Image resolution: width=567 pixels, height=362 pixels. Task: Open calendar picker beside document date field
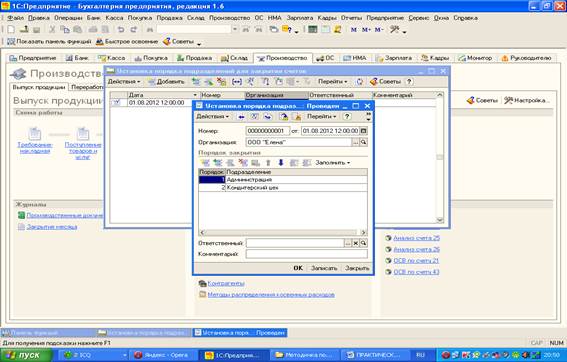(x=364, y=131)
